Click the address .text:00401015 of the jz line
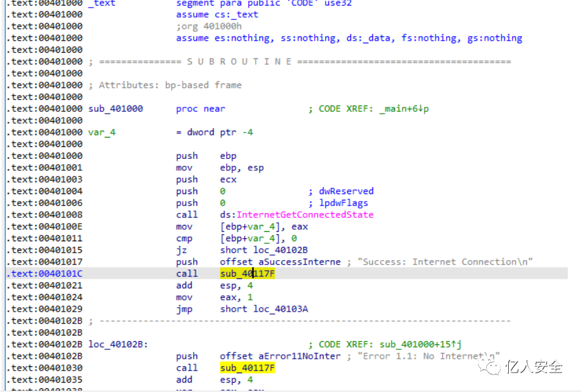 [45, 250]
